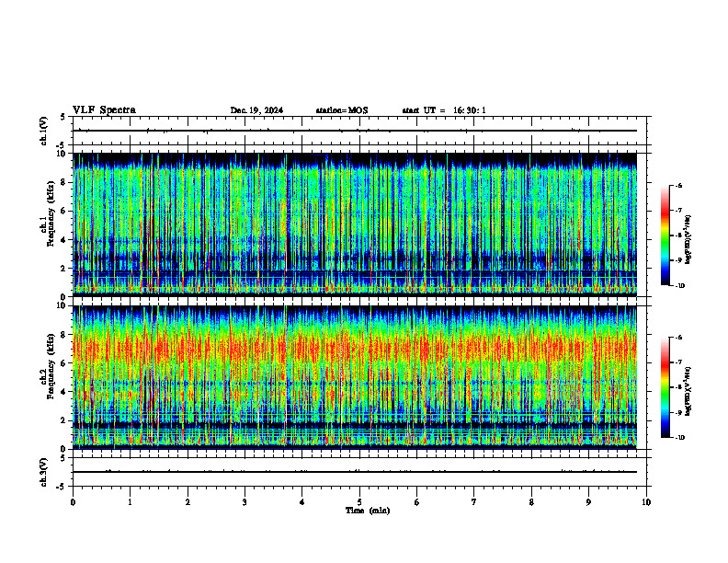Click inside the ch.1 spectrogram panel
The image size is (728, 563).
tap(355, 224)
